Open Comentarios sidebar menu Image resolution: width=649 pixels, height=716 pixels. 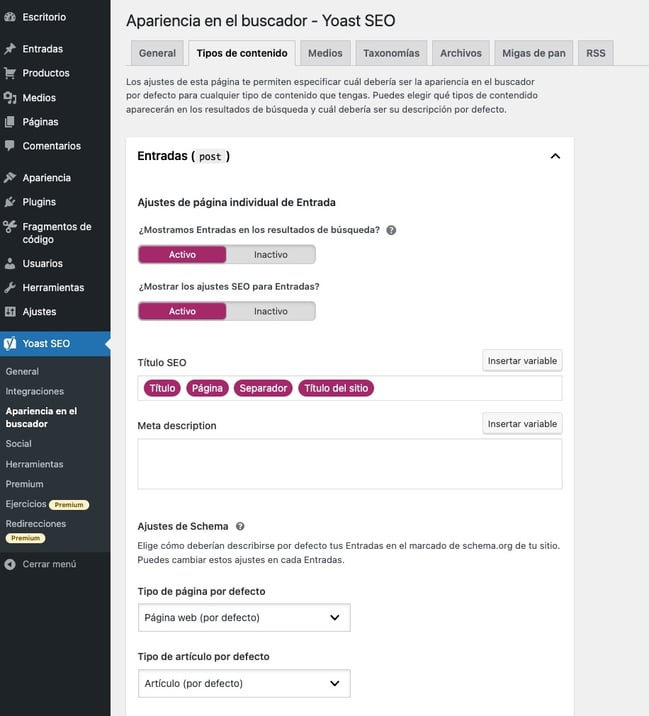click(x=52, y=146)
